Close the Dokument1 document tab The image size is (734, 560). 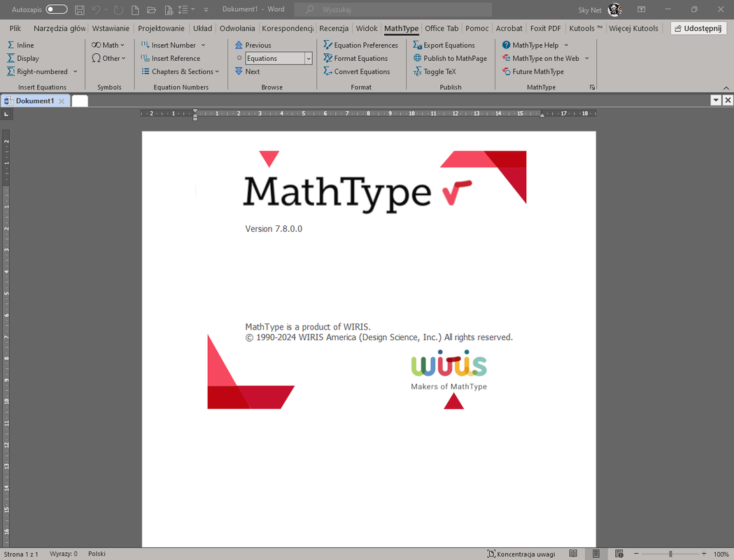point(62,101)
